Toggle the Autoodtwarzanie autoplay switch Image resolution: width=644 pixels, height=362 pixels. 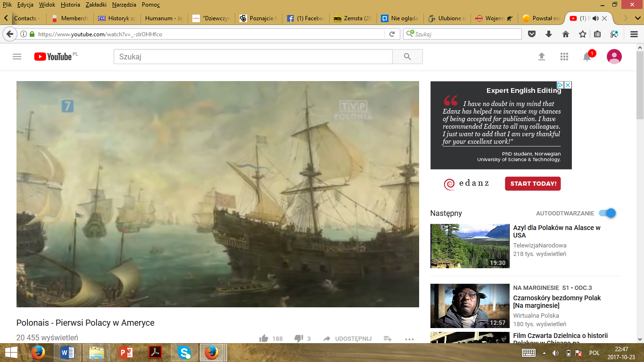click(607, 213)
